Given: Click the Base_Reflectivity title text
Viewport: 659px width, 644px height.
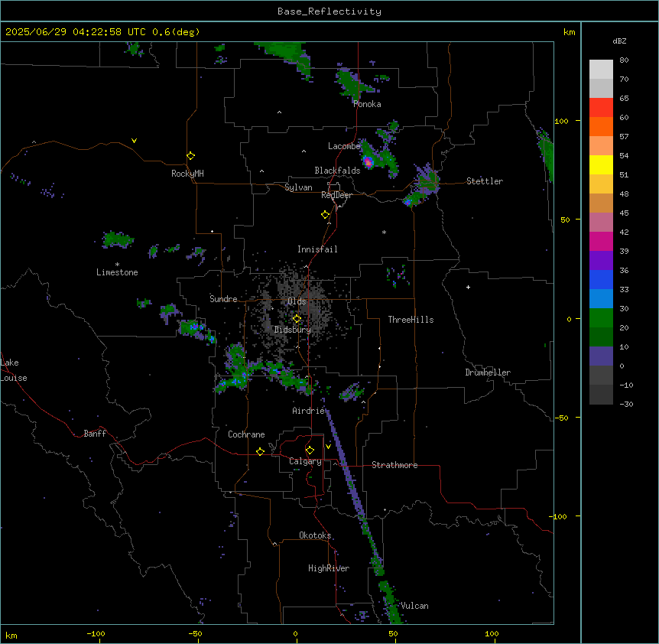Looking at the screenshot, I should coord(329,11).
